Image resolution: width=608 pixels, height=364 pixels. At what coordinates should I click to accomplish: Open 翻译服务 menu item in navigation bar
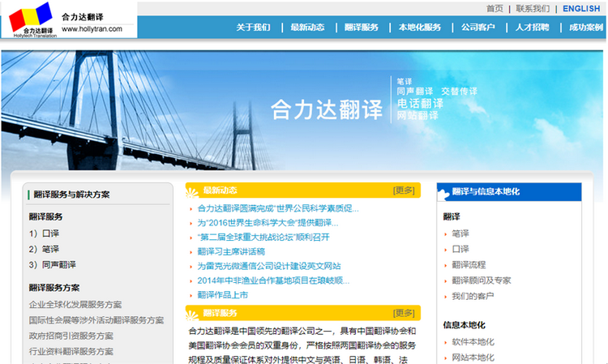pyautogui.click(x=362, y=27)
